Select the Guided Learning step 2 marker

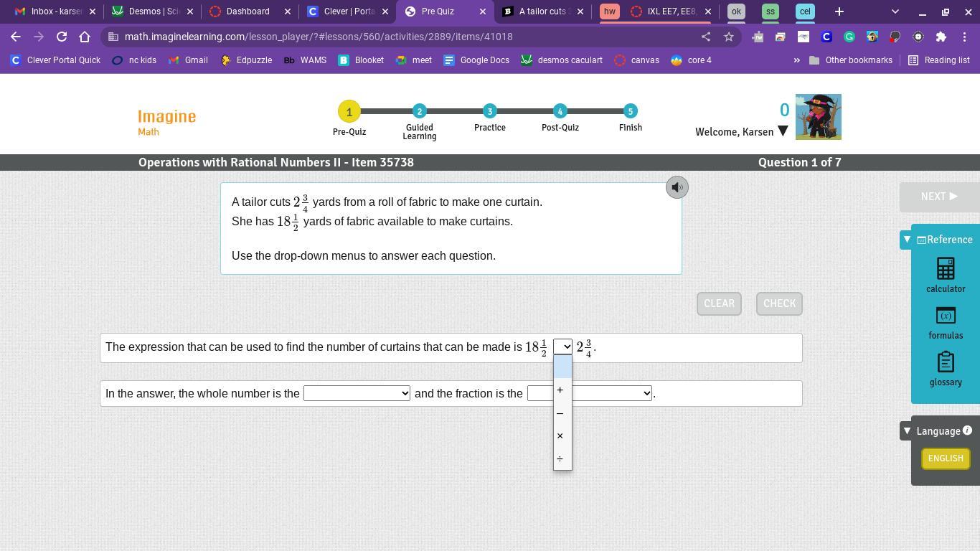pyautogui.click(x=420, y=111)
